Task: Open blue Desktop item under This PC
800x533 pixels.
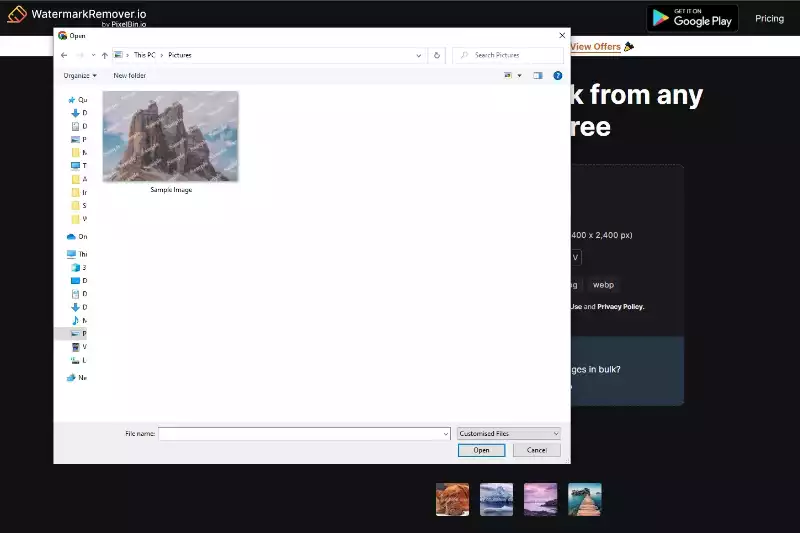Action: click(79, 281)
